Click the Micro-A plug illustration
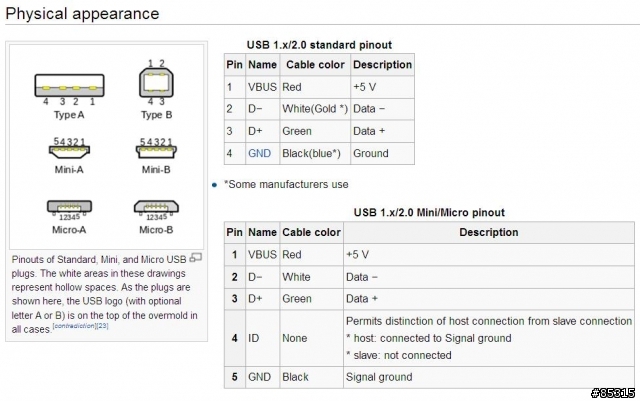640x401 pixels. (69, 210)
